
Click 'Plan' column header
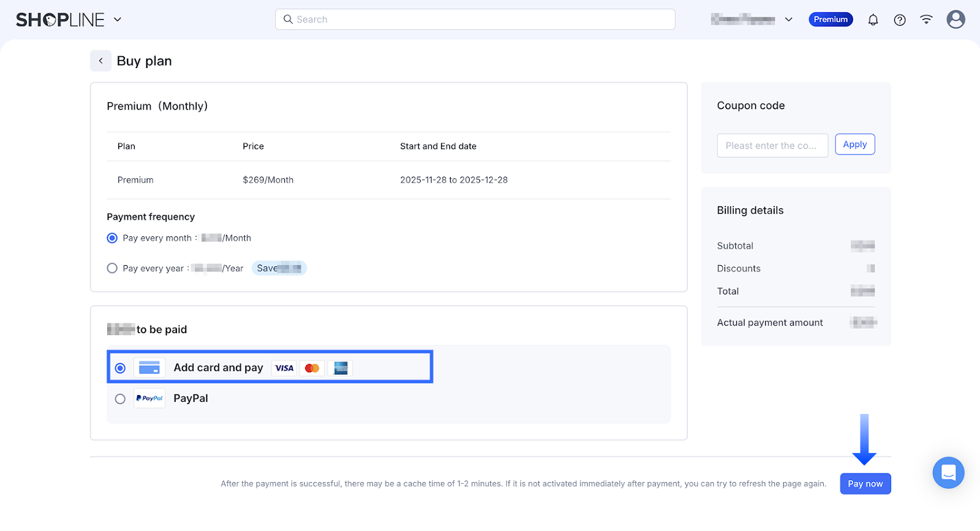pyautogui.click(x=126, y=146)
